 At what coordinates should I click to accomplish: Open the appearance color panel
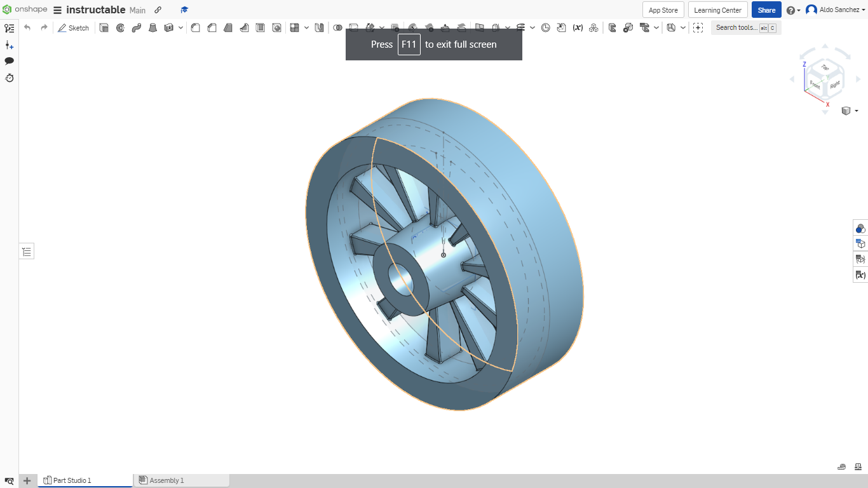pyautogui.click(x=860, y=228)
